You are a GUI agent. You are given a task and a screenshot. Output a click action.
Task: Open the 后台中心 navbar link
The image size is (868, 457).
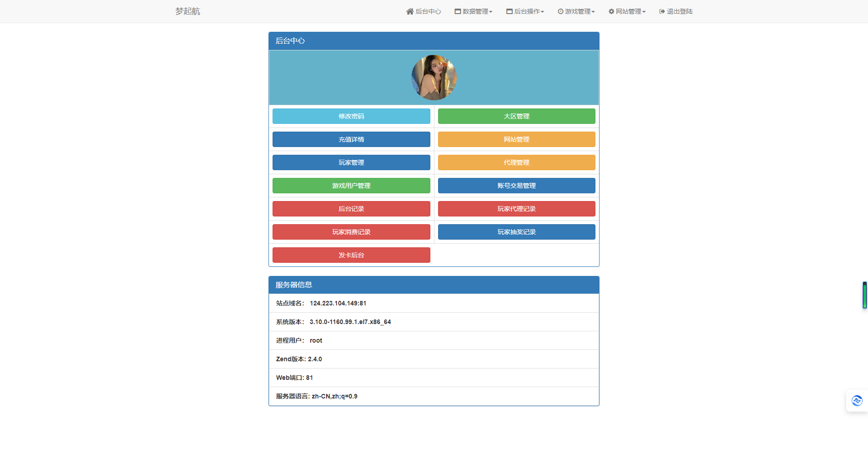pos(424,11)
